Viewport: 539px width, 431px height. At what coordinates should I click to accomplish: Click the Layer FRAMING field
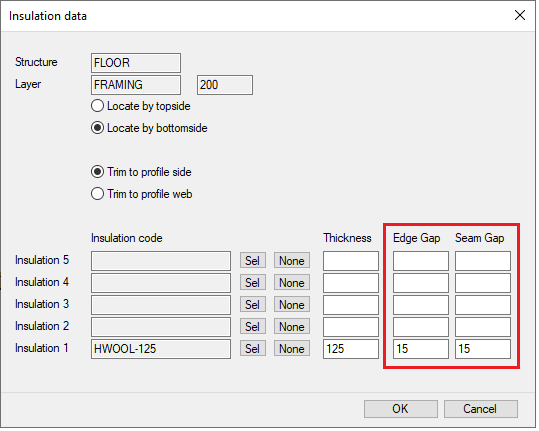click(x=136, y=85)
